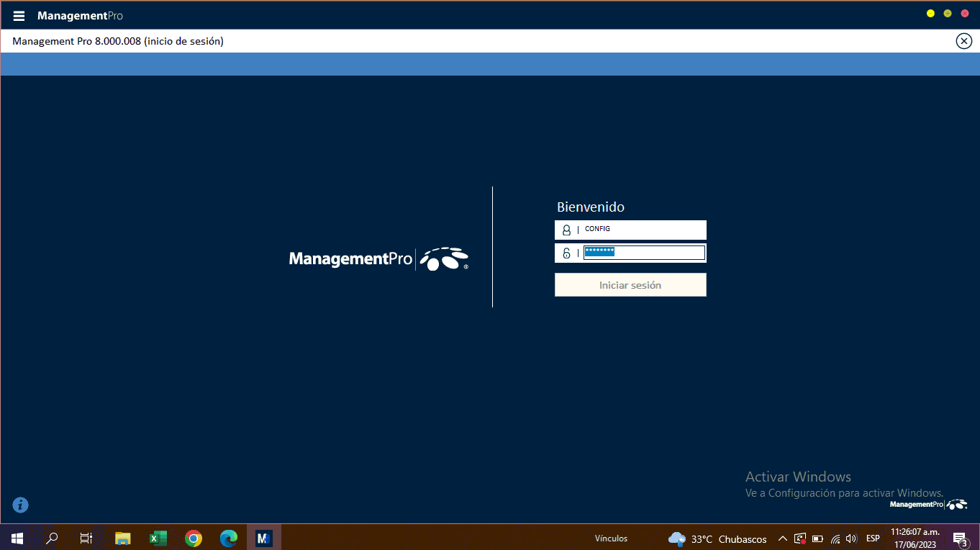
Task: Click the blue info icon at bottom left
Action: [21, 505]
